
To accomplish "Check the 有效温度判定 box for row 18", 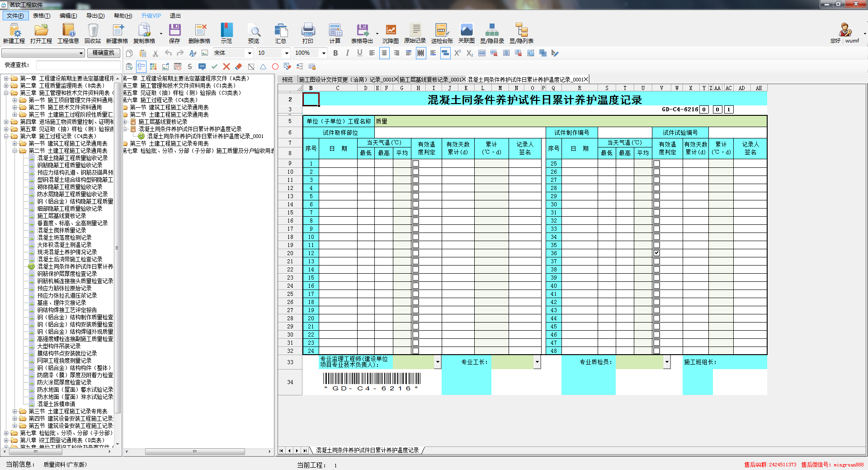I will [x=415, y=302].
